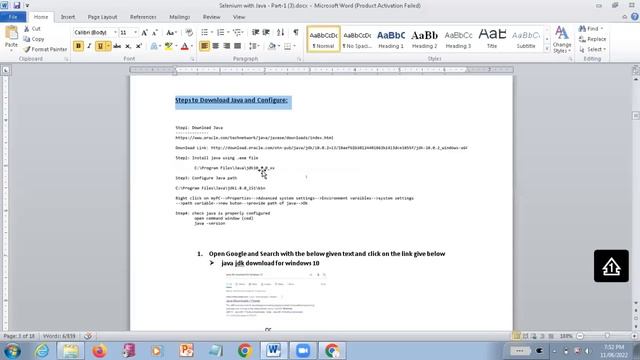Save the document from quick access toolbar

(17, 5)
